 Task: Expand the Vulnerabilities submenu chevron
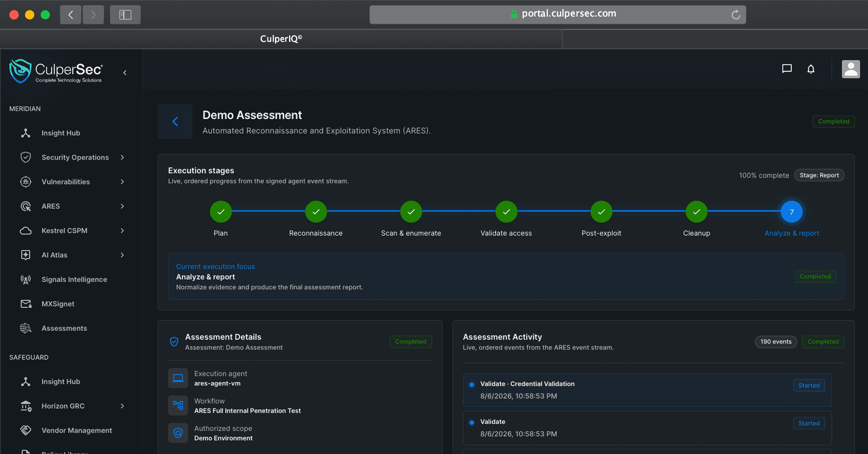click(x=122, y=182)
